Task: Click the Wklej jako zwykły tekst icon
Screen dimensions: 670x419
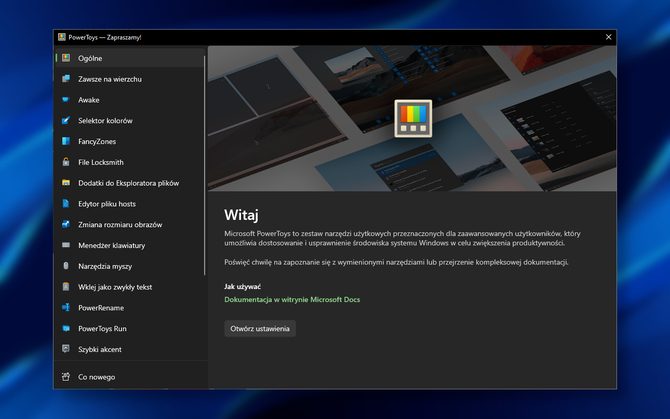Action: [66, 287]
